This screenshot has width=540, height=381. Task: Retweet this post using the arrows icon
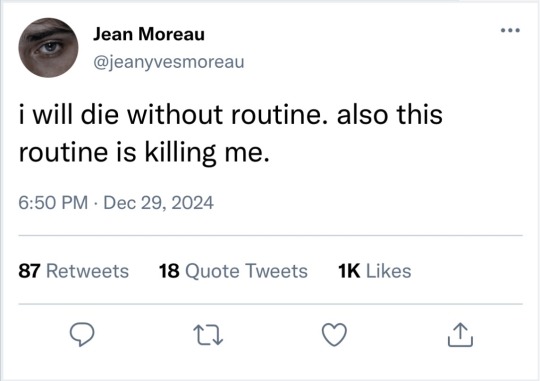pos(208,335)
